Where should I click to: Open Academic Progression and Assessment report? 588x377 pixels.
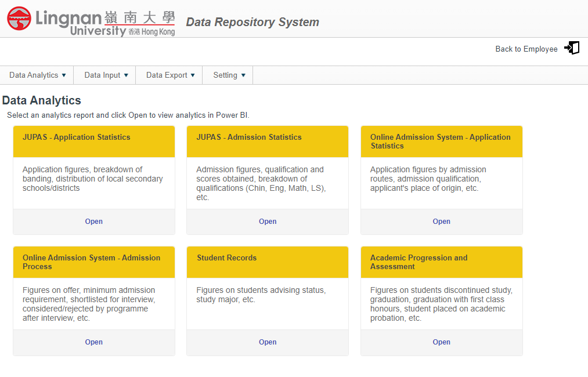pos(441,342)
